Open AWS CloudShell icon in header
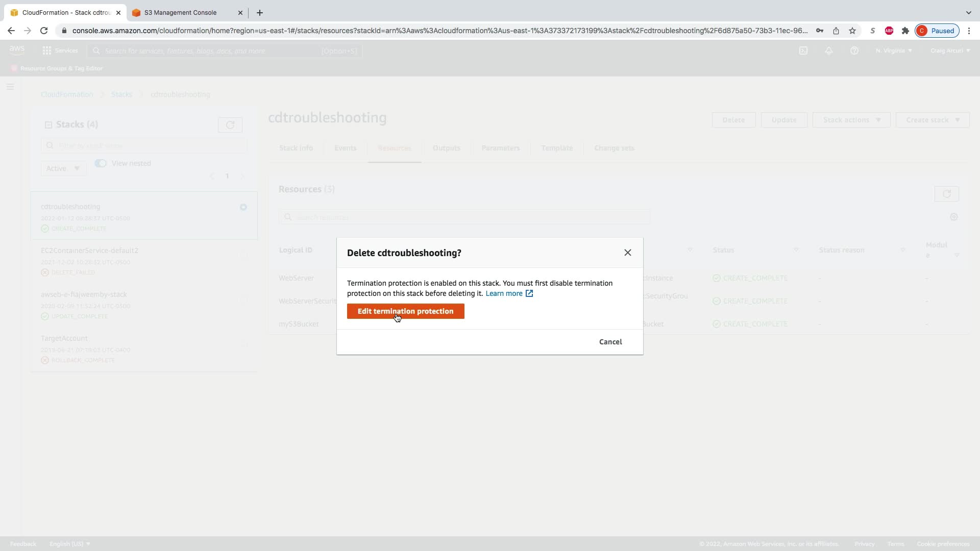Screen dimensions: 980x551 (803, 51)
